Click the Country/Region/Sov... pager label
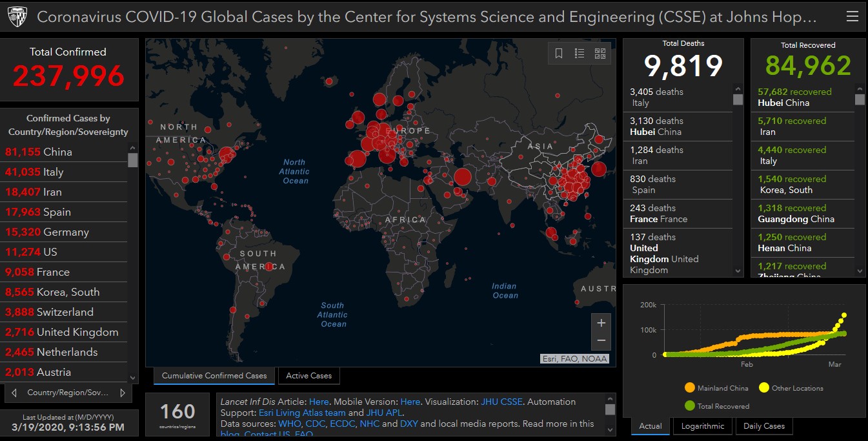 (x=68, y=393)
